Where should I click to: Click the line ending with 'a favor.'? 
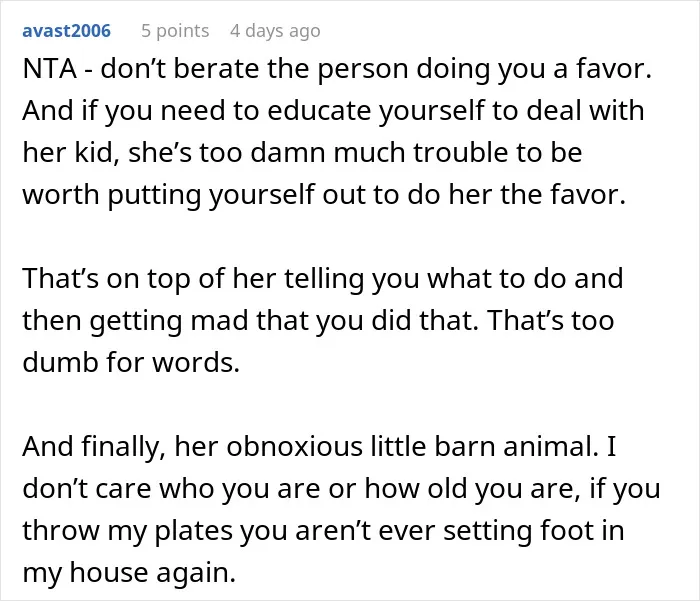tap(337, 70)
